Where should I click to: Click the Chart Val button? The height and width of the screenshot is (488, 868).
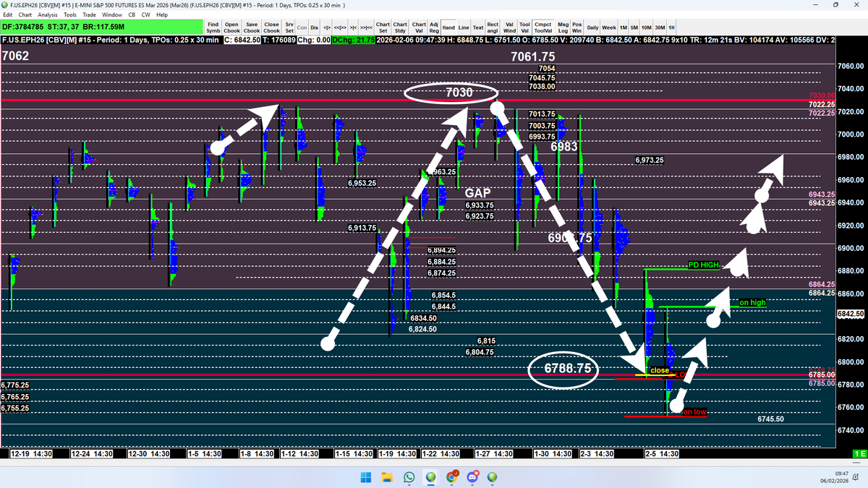[x=419, y=27]
